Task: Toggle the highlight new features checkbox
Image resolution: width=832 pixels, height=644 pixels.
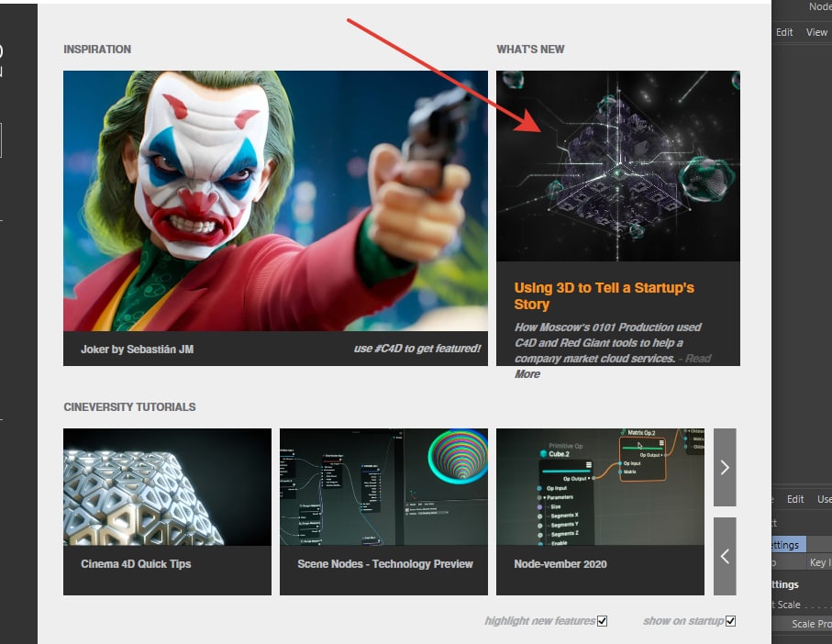Action: (x=603, y=621)
